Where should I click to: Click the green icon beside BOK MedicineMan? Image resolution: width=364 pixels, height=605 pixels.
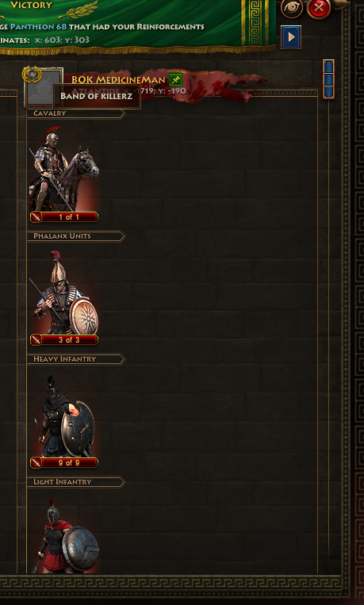coord(175,79)
